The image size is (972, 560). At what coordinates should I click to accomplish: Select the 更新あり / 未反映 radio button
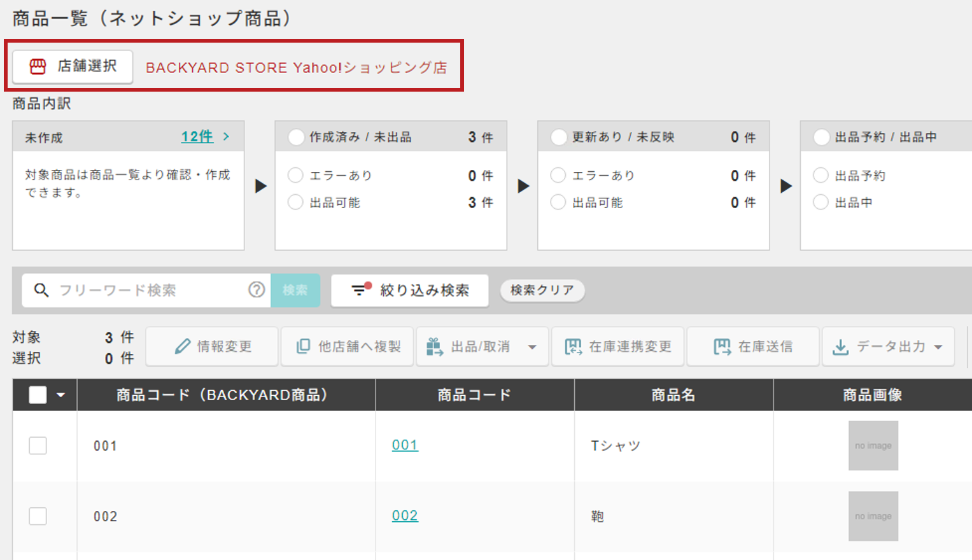tap(559, 137)
